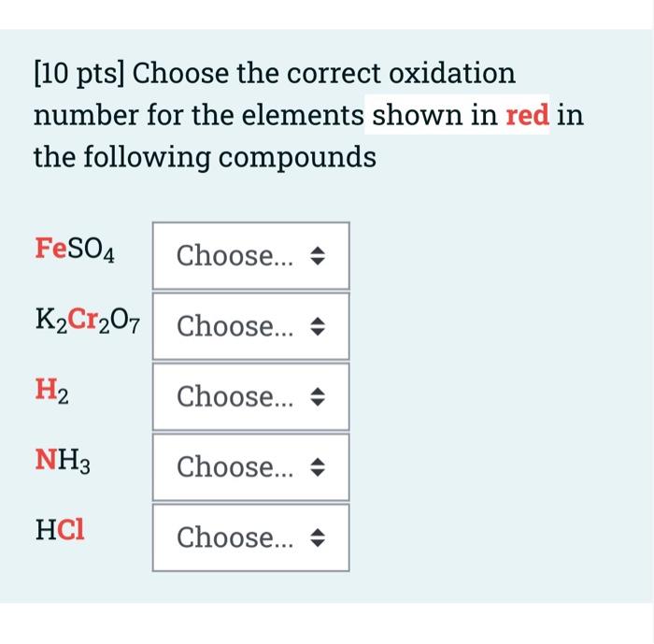Screen dimensions: 654x644
Task: Click the red H2 formula label
Action: coord(52,392)
